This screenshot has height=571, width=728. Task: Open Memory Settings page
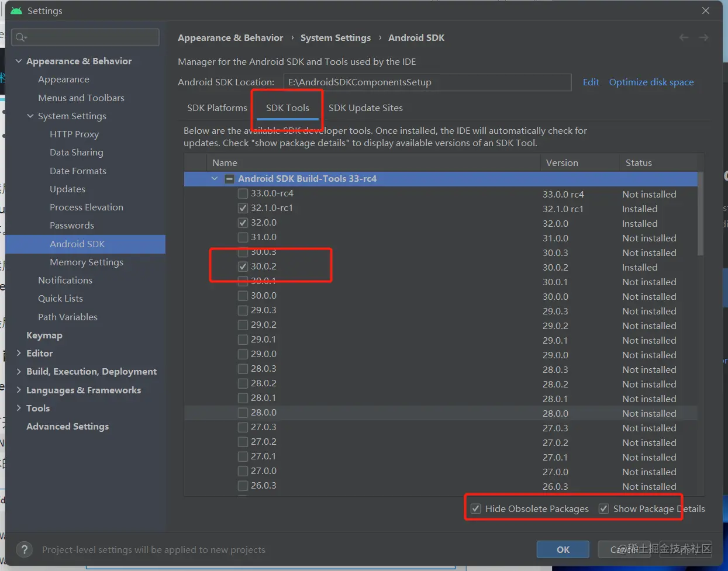pyautogui.click(x=87, y=262)
